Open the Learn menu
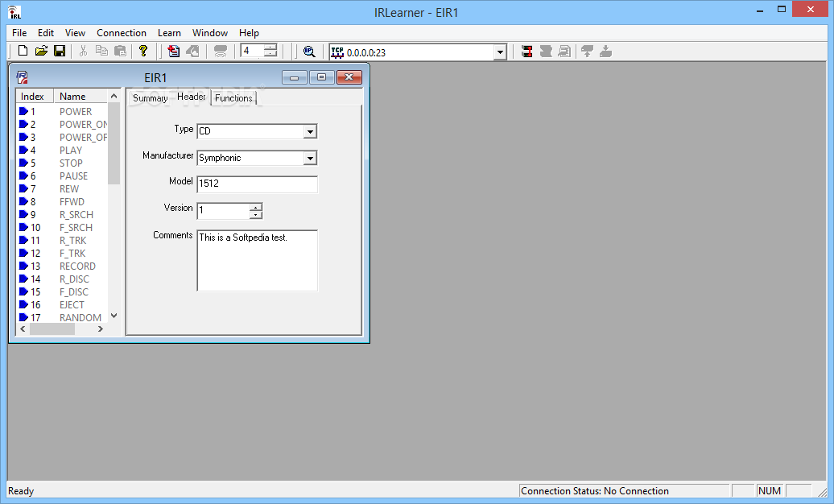Viewport: 834px width, 504px height. tap(169, 32)
